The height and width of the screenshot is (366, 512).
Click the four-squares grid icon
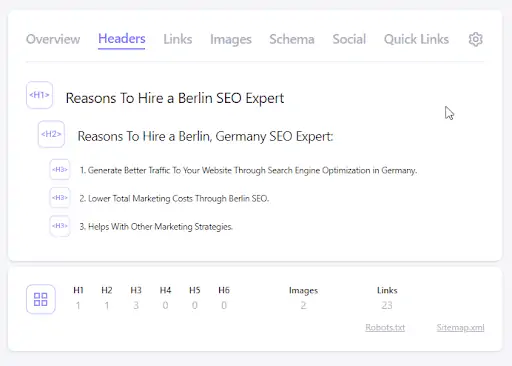coord(41,299)
